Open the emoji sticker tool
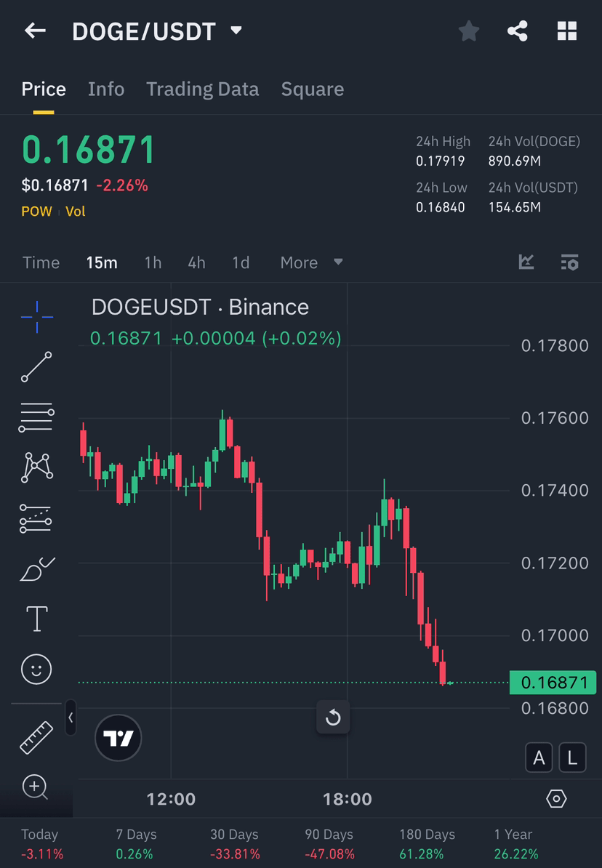 pos(36,669)
